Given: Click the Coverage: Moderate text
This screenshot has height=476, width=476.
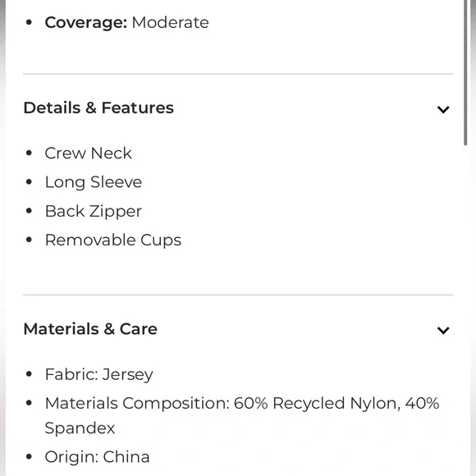Looking at the screenshot, I should [x=126, y=22].
